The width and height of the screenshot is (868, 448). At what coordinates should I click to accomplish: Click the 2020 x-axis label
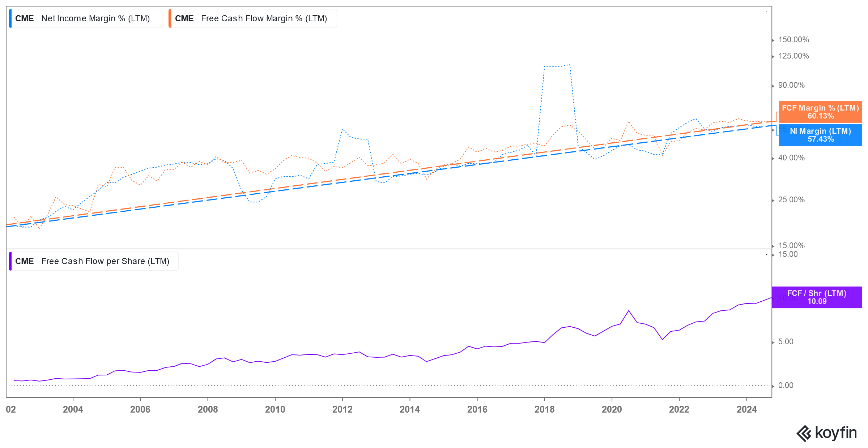[612, 409]
